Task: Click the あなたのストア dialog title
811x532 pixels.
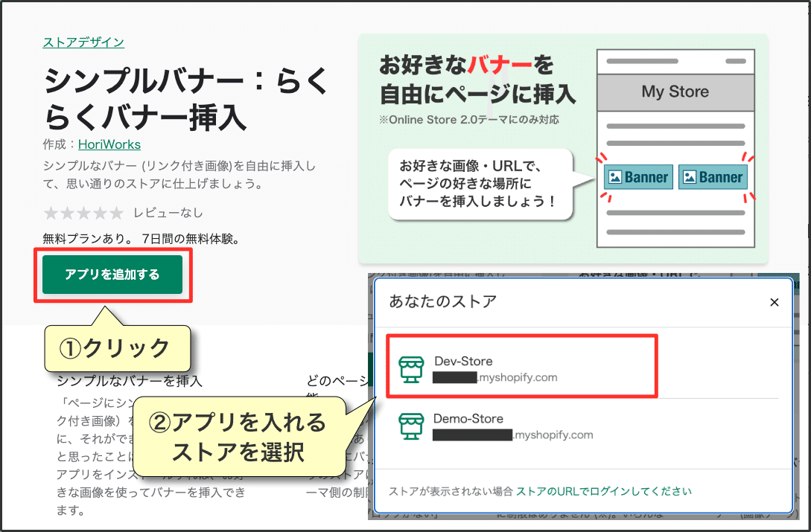Action: 443,301
